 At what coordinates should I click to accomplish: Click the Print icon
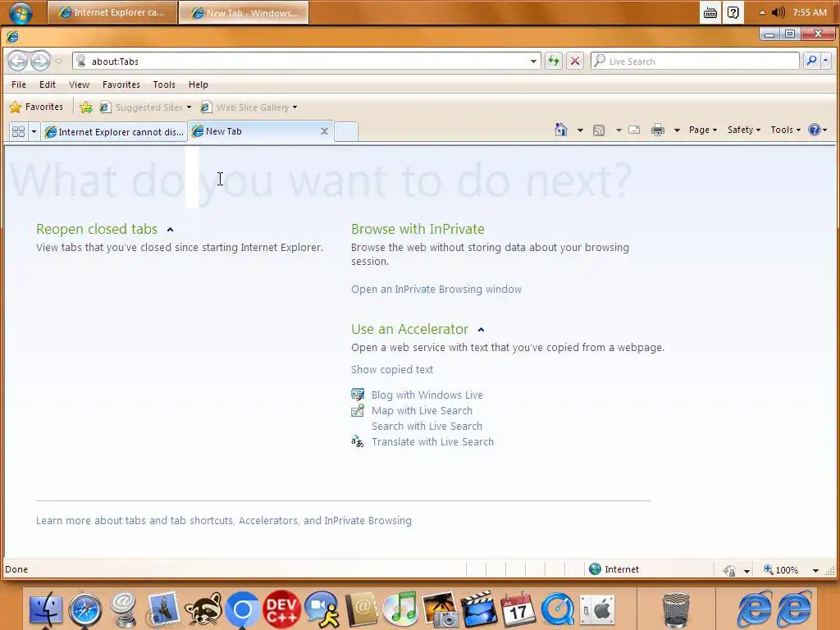(x=658, y=130)
